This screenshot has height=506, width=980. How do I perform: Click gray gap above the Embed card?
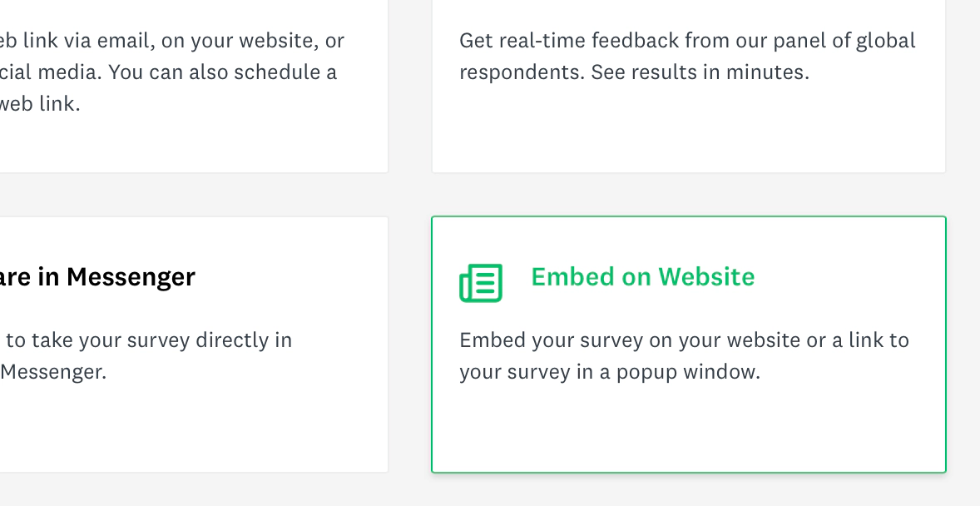(688, 195)
